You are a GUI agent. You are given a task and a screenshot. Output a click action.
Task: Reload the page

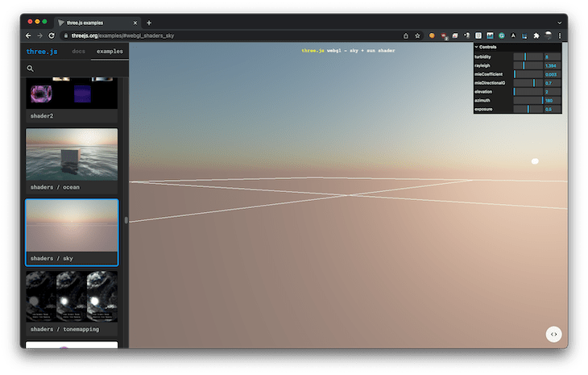[x=52, y=35]
